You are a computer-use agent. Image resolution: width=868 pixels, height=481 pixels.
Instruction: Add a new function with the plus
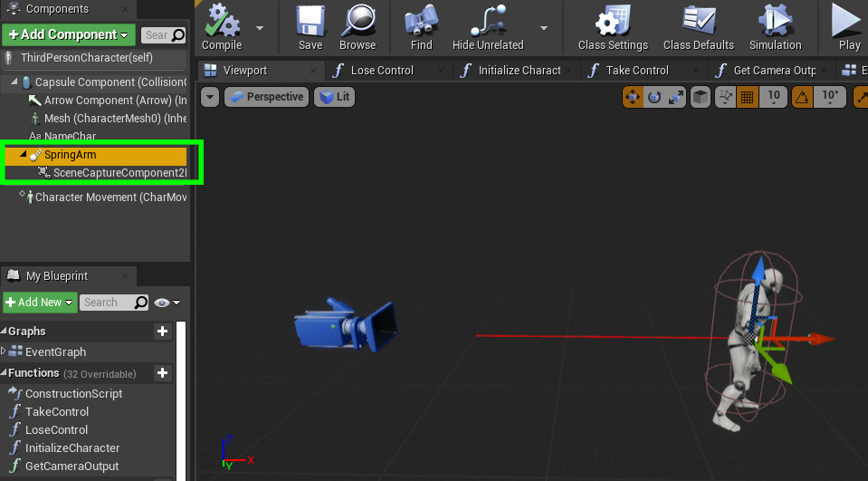pyautogui.click(x=162, y=372)
